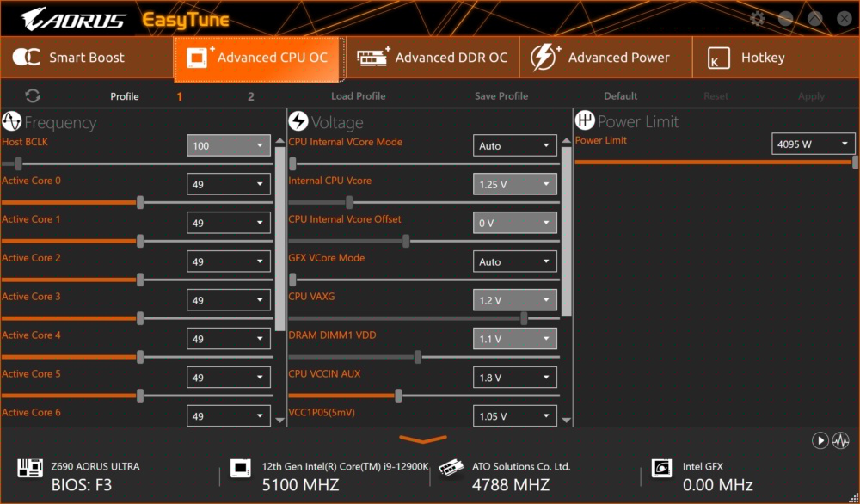This screenshot has width=860, height=504.
Task: Click the DRAM DIMM1 VDD slider handle
Action: 418,357
